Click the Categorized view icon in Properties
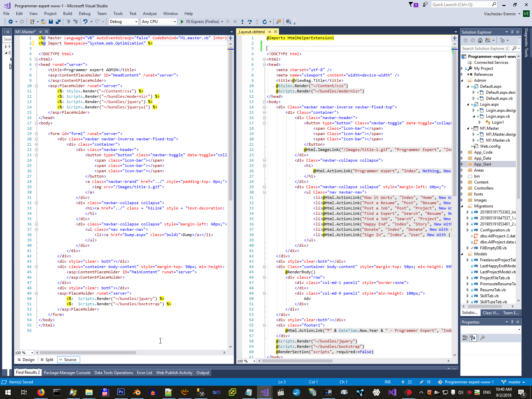The height and width of the screenshot is (399, 532). 465,338
